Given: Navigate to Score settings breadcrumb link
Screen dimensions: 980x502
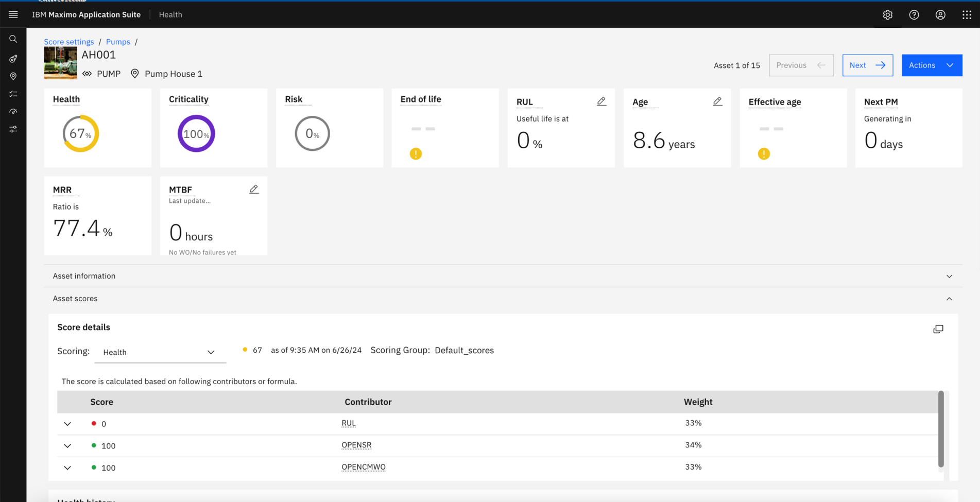Looking at the screenshot, I should [x=69, y=42].
